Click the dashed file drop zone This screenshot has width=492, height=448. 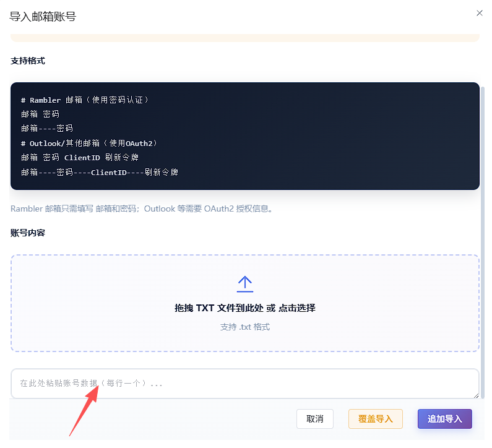pyautogui.click(x=244, y=303)
